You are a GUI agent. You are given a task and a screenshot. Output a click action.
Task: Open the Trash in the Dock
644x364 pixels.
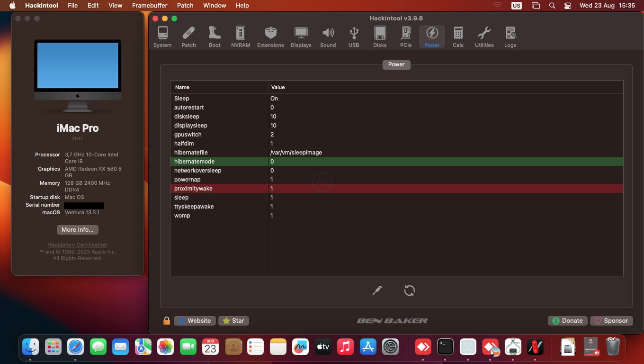[x=613, y=346]
